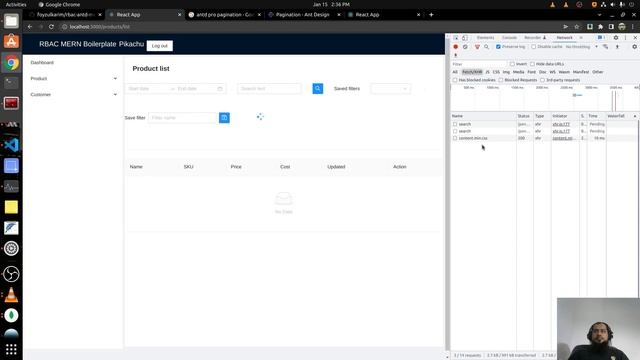Click the Chrome address bar URL

(99, 27)
